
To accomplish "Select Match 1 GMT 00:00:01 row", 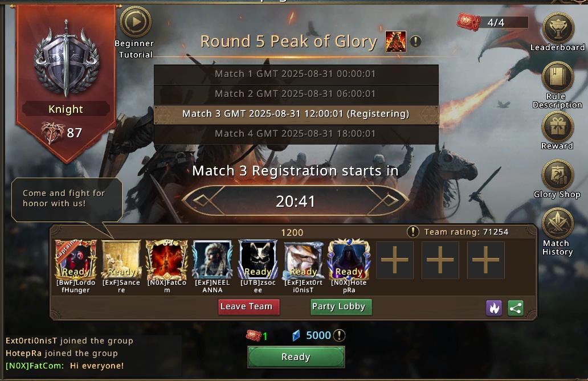I will 296,74.
